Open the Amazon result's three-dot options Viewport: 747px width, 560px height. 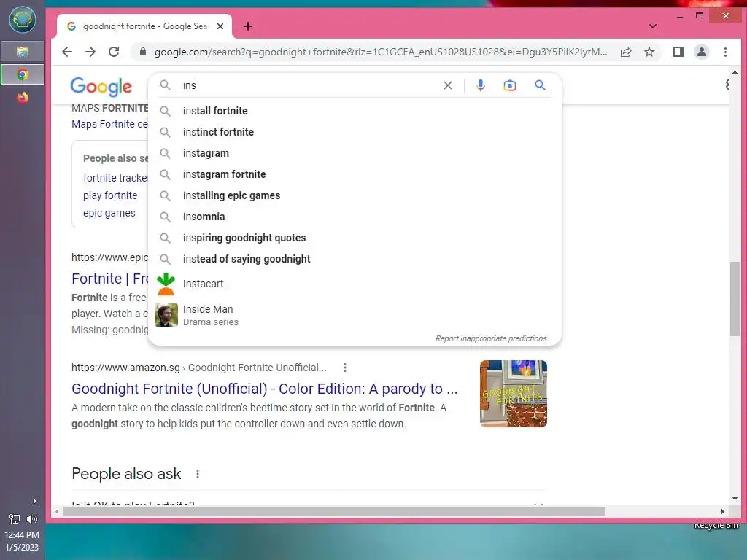(x=345, y=367)
